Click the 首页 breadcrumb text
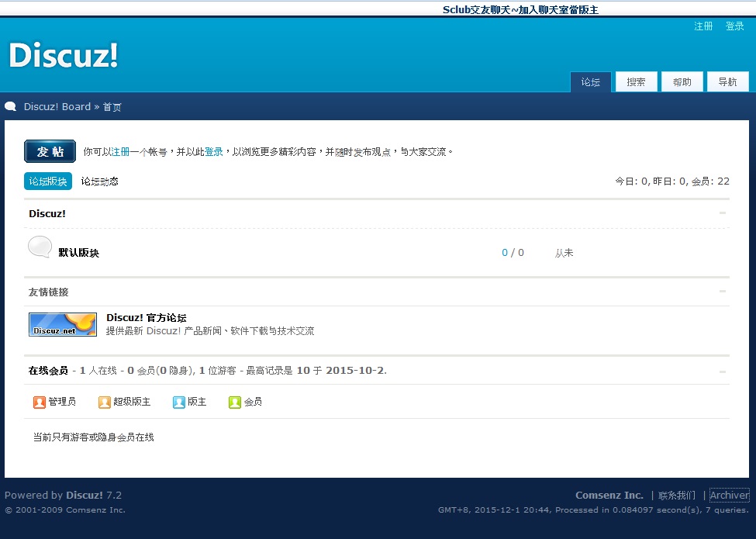This screenshot has height=539, width=756. [112, 106]
